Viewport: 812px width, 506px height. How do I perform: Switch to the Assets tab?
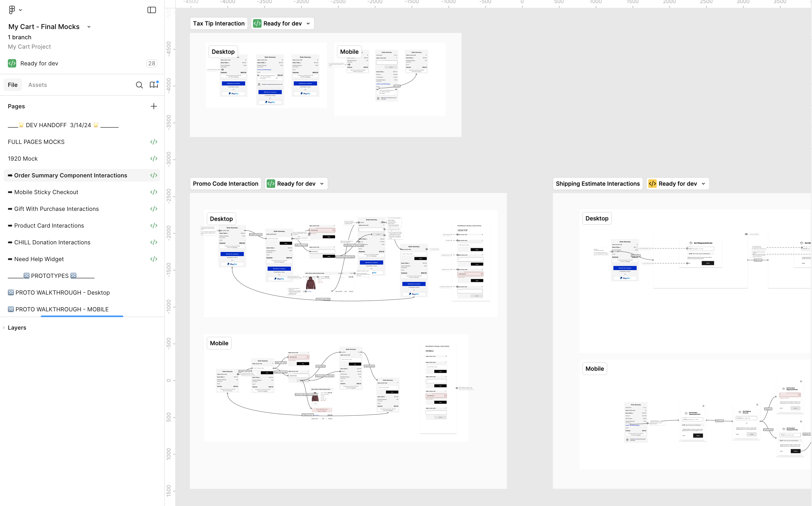37,85
